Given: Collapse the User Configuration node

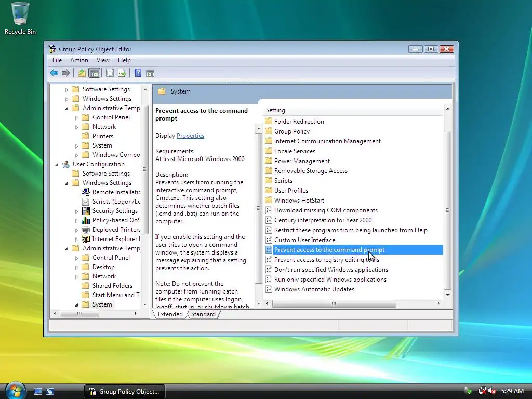Looking at the screenshot, I should [57, 165].
